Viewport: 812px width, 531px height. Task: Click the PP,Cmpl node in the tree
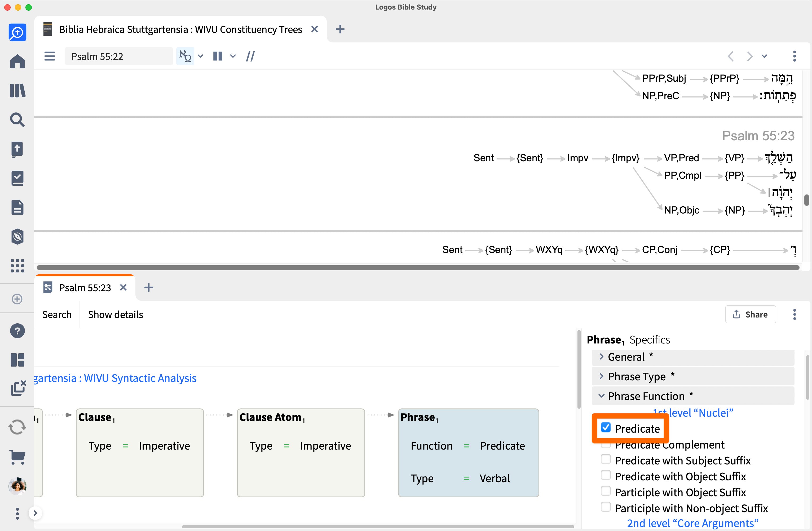pos(682,176)
